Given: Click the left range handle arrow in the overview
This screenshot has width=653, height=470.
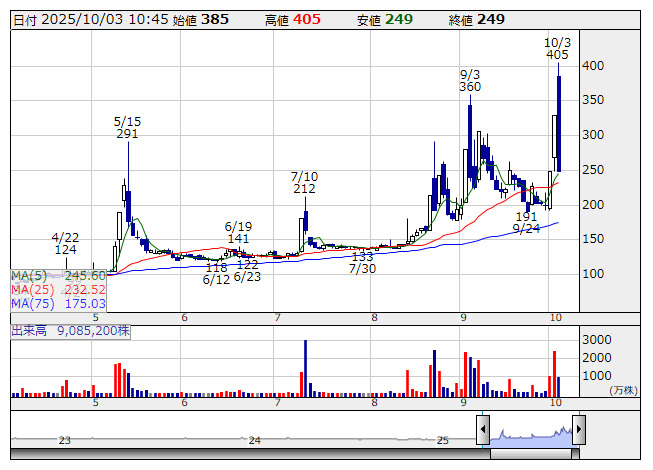Looking at the screenshot, I should tap(482, 431).
